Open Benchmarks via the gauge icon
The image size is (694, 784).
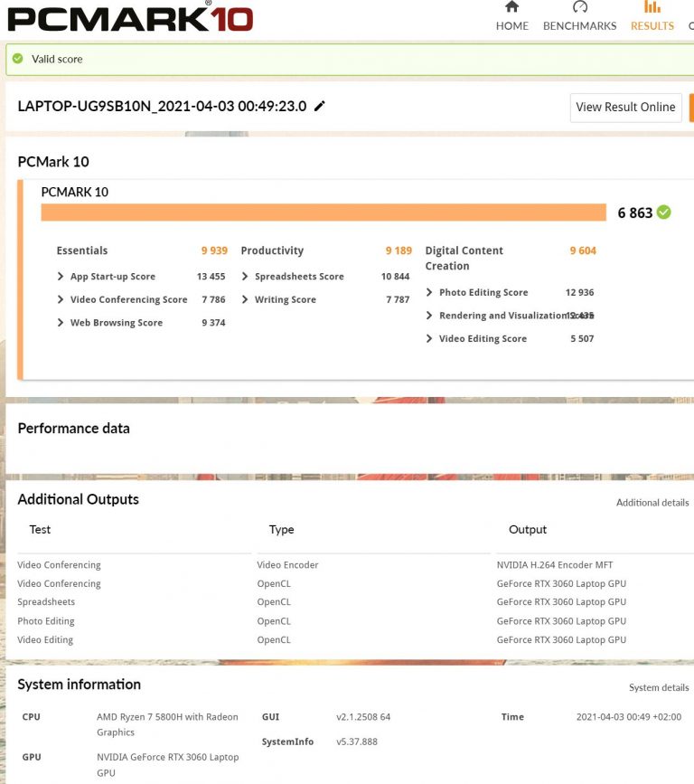[x=579, y=7]
